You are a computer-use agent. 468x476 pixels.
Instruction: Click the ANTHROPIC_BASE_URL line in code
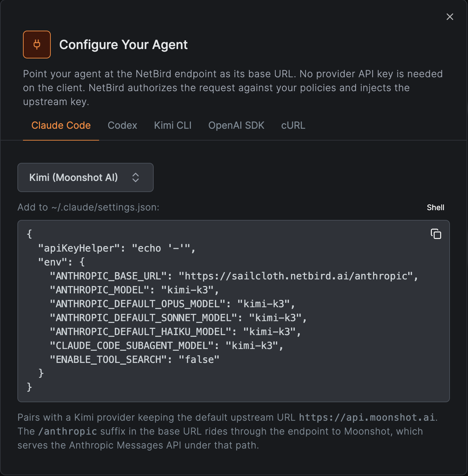pos(234,276)
